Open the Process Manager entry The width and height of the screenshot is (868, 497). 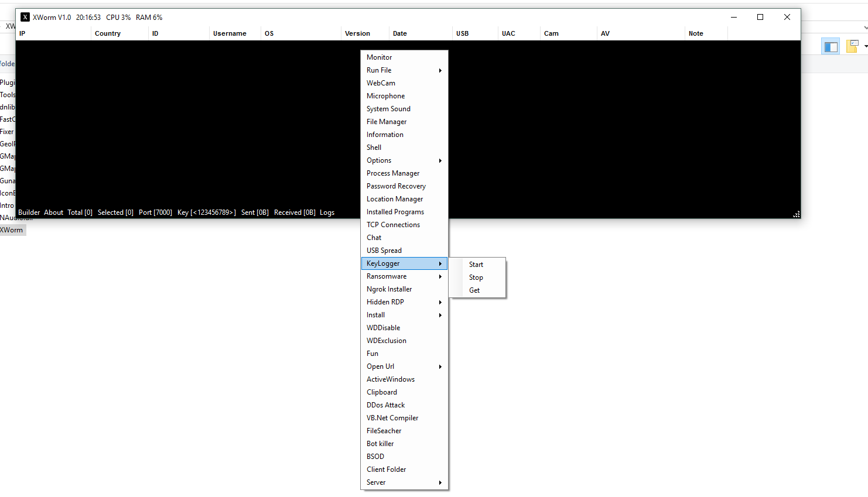pos(393,173)
